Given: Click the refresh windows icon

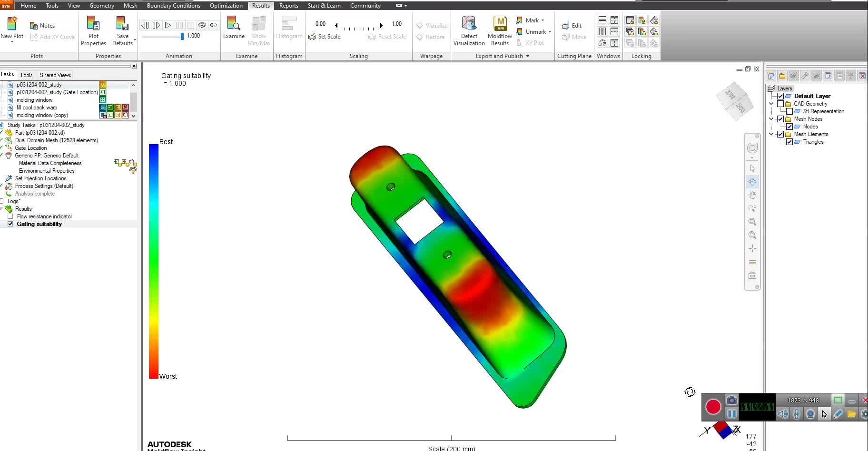Looking at the screenshot, I should 602,43.
